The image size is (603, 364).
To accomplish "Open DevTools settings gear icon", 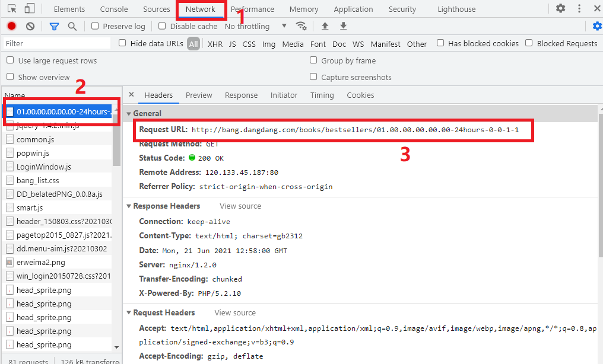I will [561, 8].
